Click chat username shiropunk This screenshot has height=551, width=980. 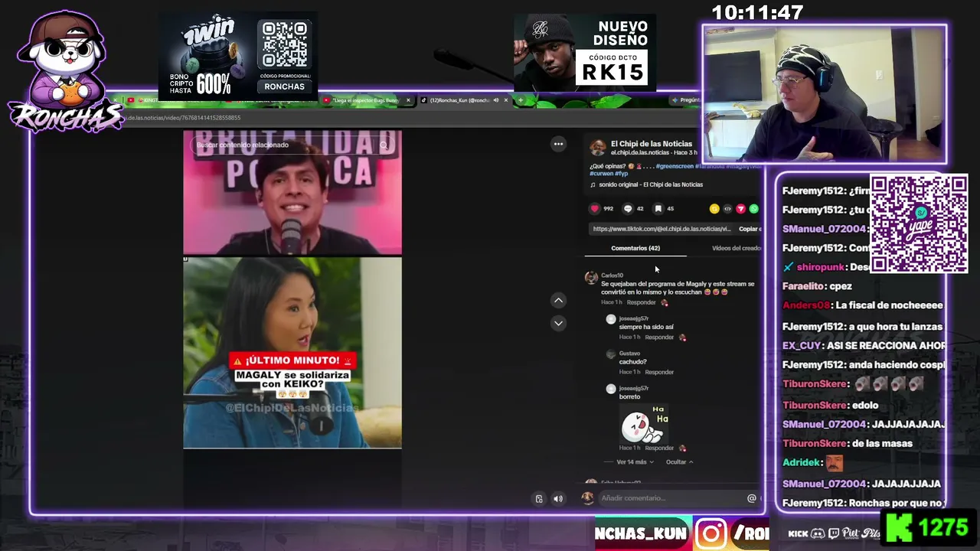pos(822,267)
